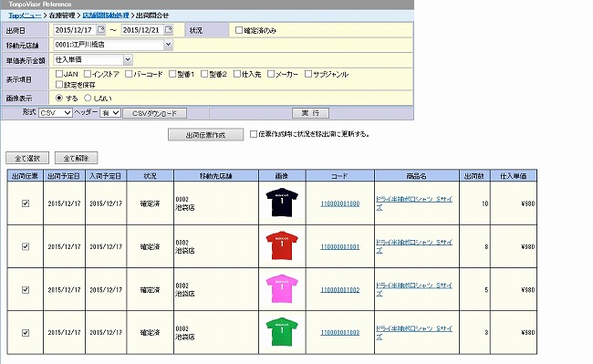
Task: Select the しない image display radio button
Action: coord(88,98)
